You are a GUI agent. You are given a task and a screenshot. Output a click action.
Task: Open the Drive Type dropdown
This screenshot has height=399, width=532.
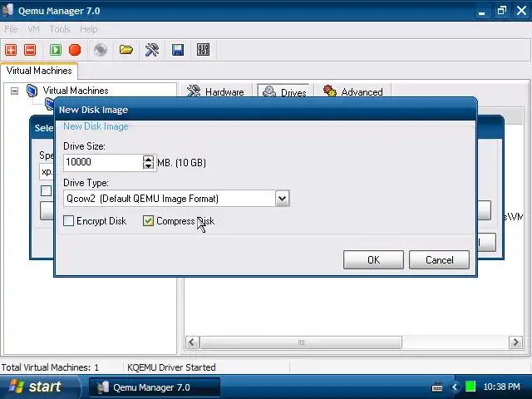tap(282, 199)
